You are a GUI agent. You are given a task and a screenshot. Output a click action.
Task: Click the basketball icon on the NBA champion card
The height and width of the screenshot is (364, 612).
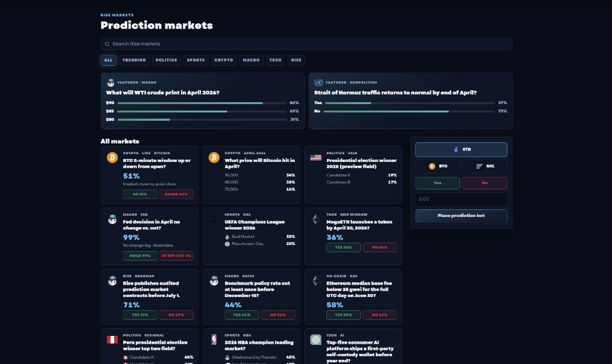tap(214, 340)
